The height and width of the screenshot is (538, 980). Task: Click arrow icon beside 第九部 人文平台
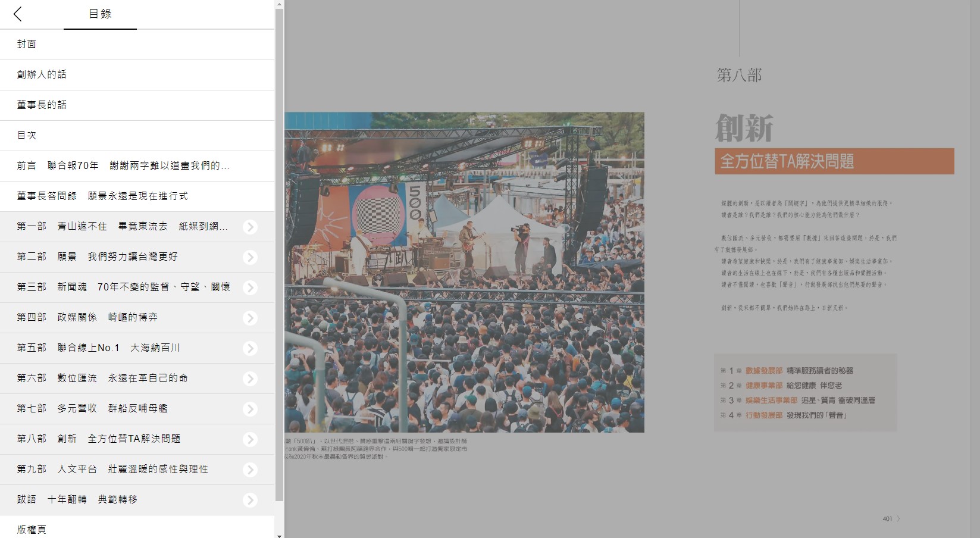pyautogui.click(x=251, y=470)
